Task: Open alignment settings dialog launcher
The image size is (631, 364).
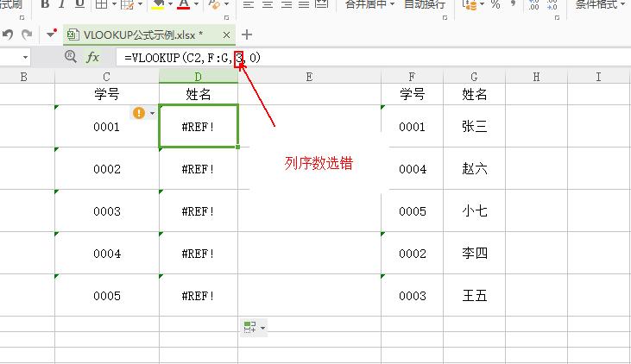Action: pyautogui.click(x=445, y=18)
